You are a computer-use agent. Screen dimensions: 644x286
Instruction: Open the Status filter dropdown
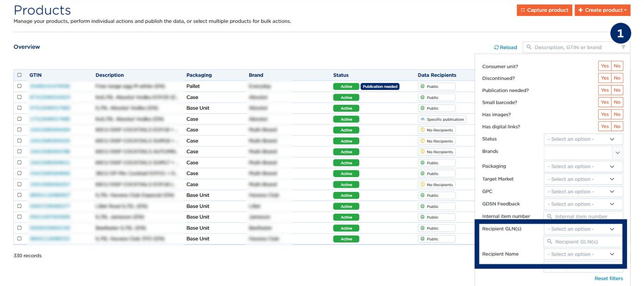[583, 139]
